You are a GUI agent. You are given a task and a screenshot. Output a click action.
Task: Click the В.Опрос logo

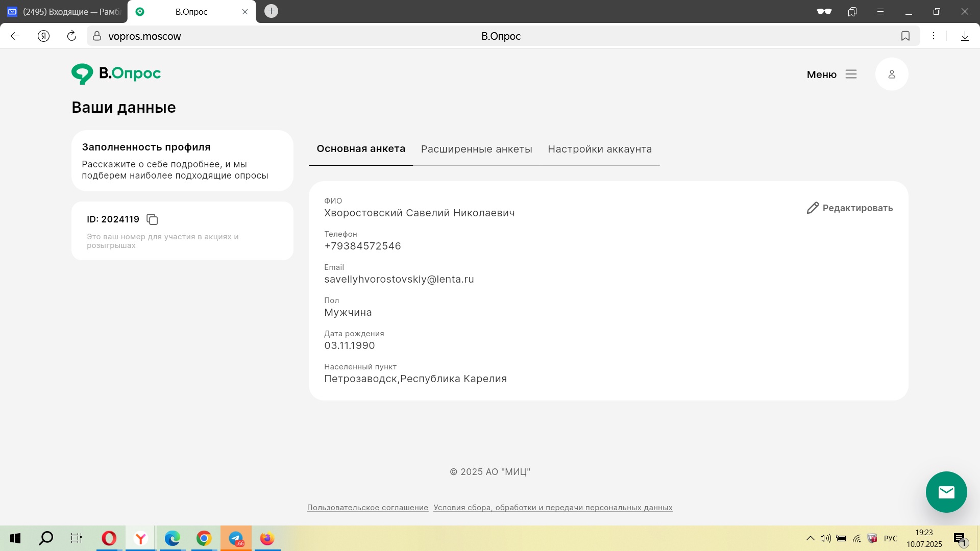(116, 74)
